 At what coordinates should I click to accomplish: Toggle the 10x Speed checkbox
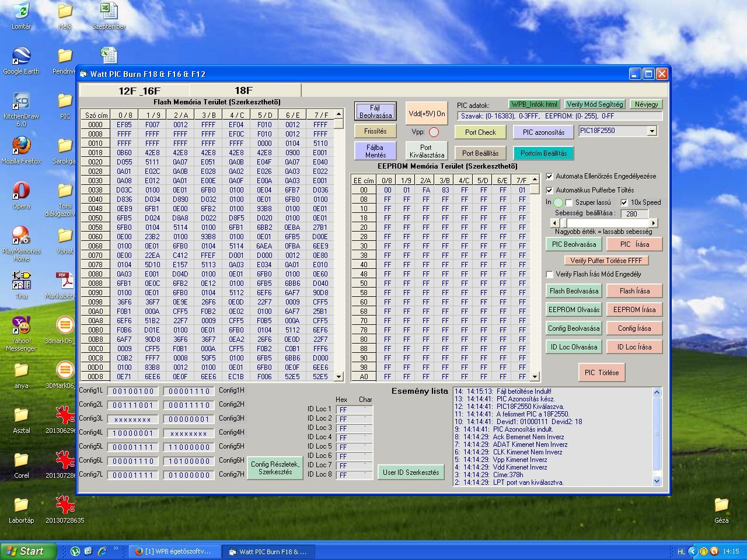(624, 202)
